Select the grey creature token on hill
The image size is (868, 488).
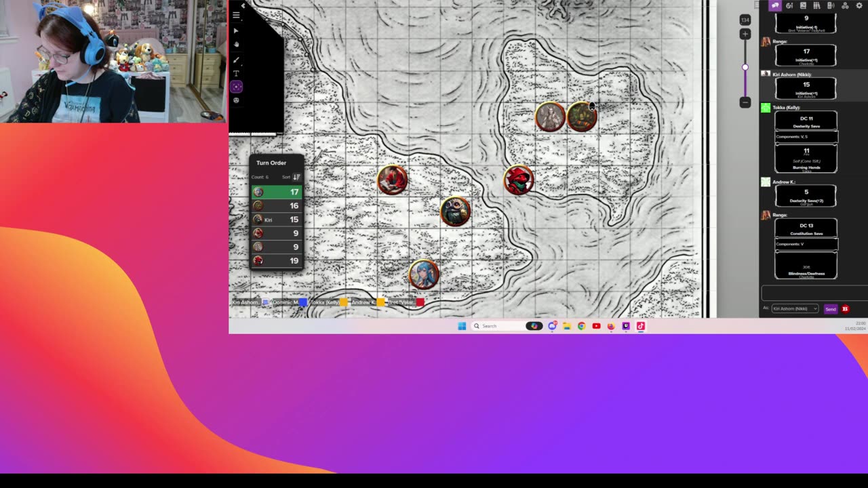pyautogui.click(x=550, y=117)
